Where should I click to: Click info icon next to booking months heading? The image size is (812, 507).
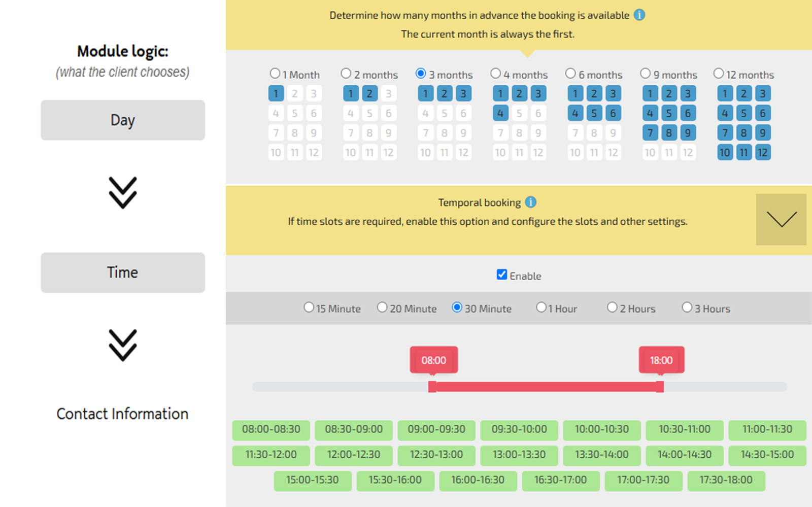pos(639,15)
